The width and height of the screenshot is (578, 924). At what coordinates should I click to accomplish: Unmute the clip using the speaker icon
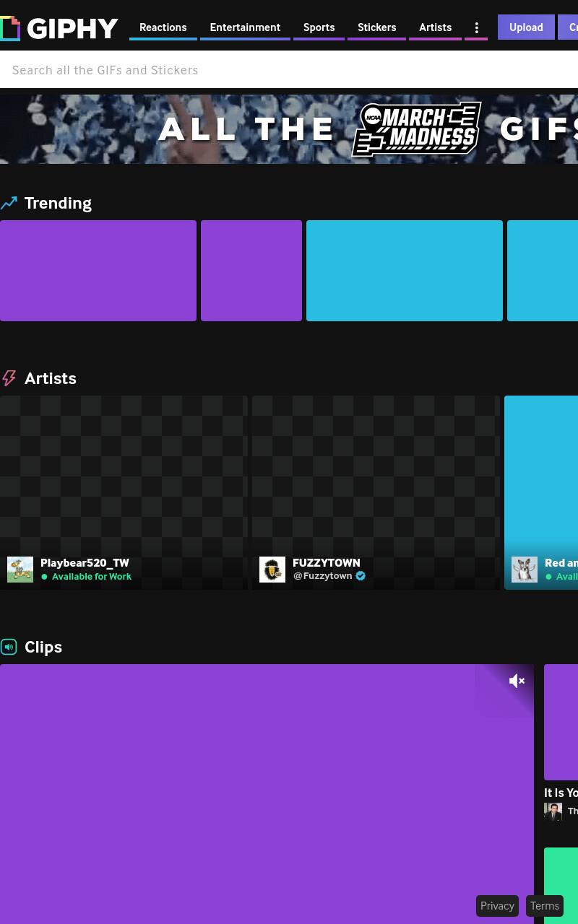tap(517, 681)
